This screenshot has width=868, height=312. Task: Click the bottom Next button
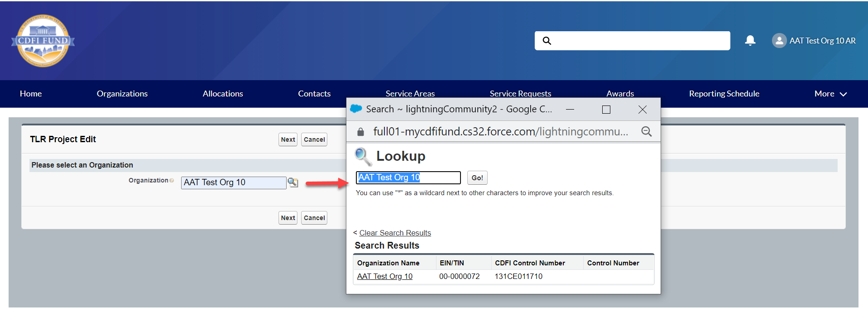[x=288, y=218]
